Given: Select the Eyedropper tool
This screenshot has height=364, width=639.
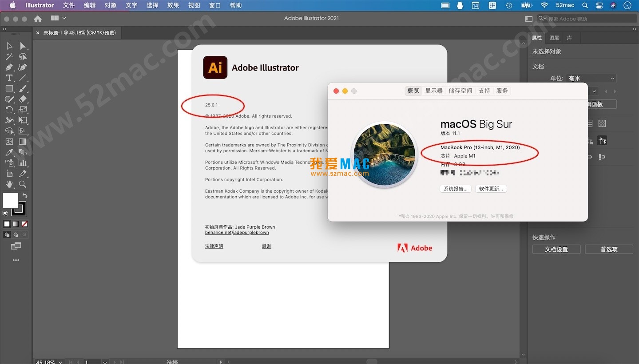Looking at the screenshot, I should pos(10,152).
